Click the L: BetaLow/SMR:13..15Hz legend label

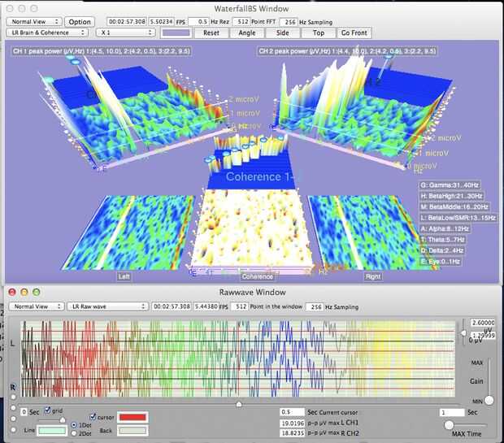click(458, 218)
